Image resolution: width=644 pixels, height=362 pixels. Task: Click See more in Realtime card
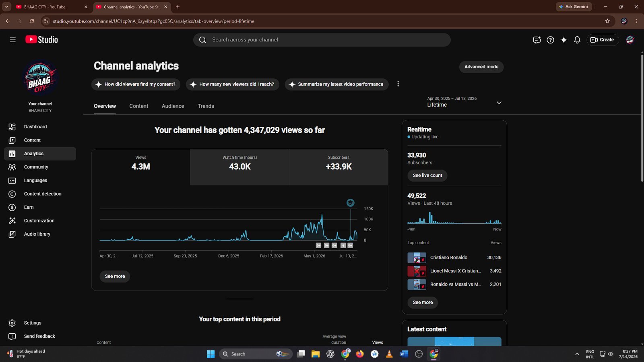click(423, 302)
